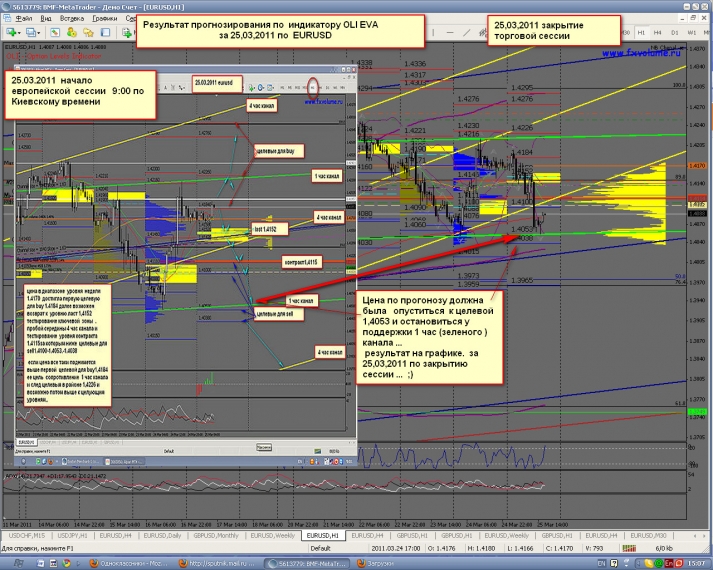Open the GBPUSD,Monthly chart tab
Viewport: 713px width, 570px height.
[216, 535]
